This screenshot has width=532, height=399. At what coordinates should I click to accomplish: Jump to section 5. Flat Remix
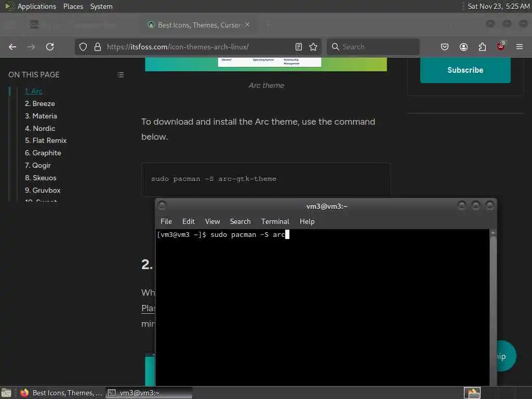(46, 140)
